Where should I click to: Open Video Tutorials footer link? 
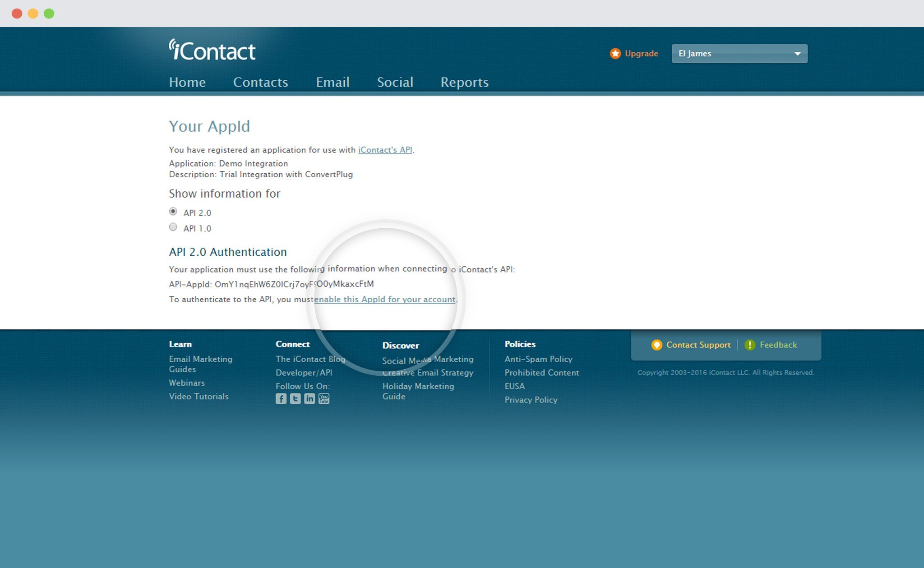pos(199,396)
